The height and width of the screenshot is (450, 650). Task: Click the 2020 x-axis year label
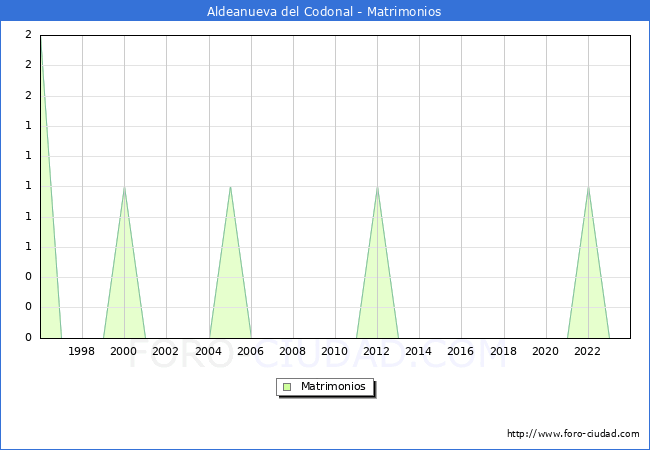[x=545, y=351]
